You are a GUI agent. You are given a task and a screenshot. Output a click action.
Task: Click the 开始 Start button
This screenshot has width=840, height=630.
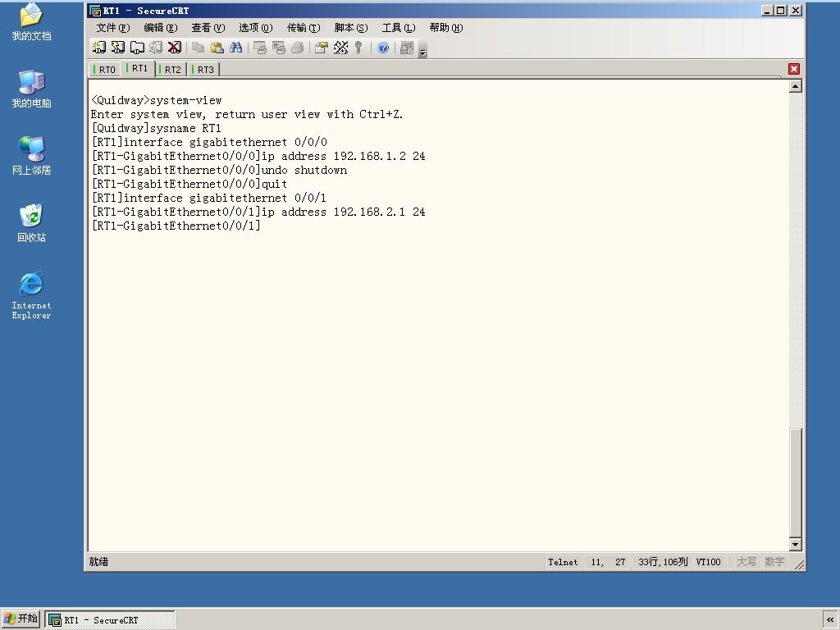click(21, 619)
